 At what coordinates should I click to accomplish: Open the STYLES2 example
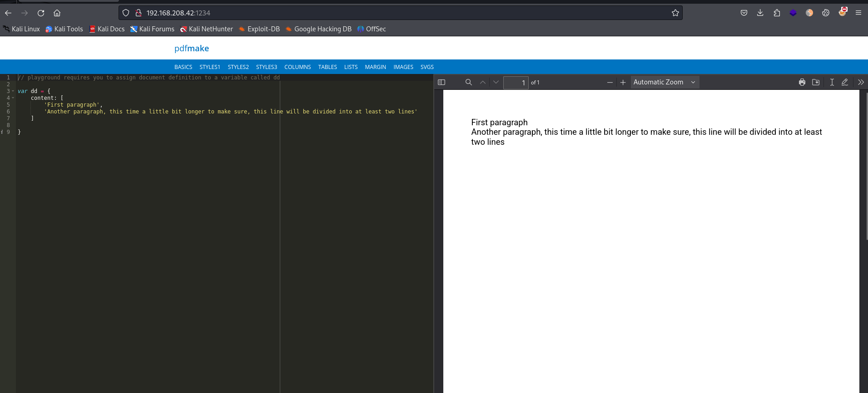(238, 67)
